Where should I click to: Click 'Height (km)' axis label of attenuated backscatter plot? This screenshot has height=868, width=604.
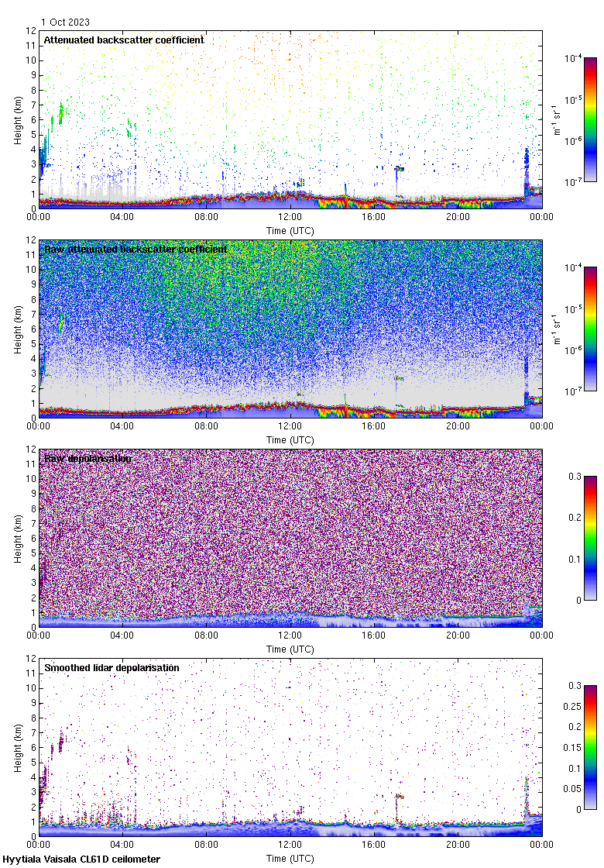tap(19, 120)
